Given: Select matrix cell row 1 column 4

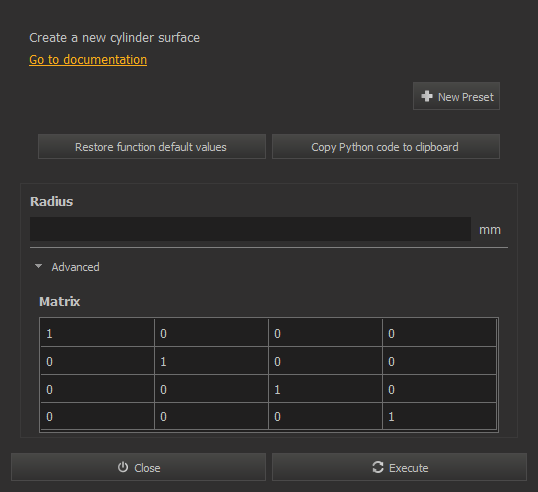Looking at the screenshot, I should 440,333.
